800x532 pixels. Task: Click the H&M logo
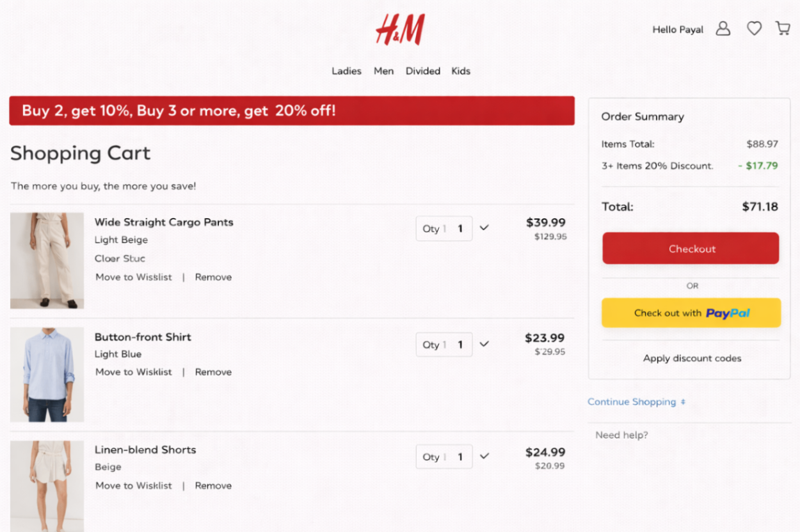(400, 29)
